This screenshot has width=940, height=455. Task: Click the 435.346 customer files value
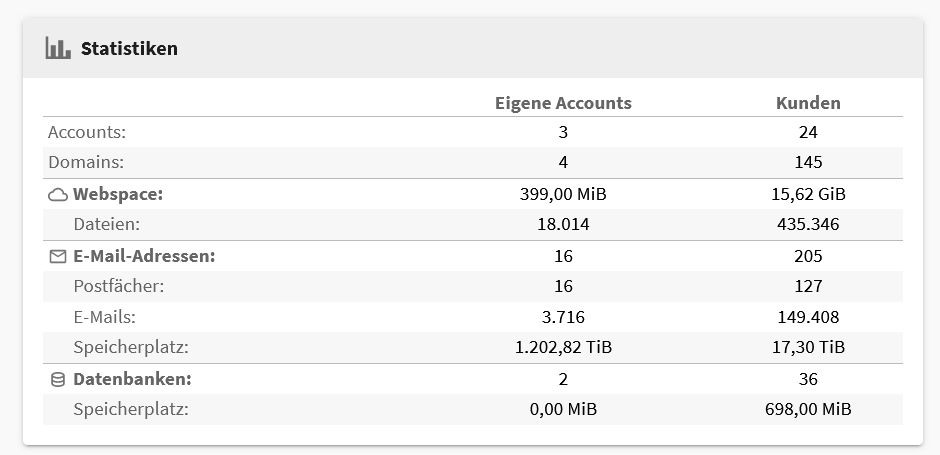[808, 224]
